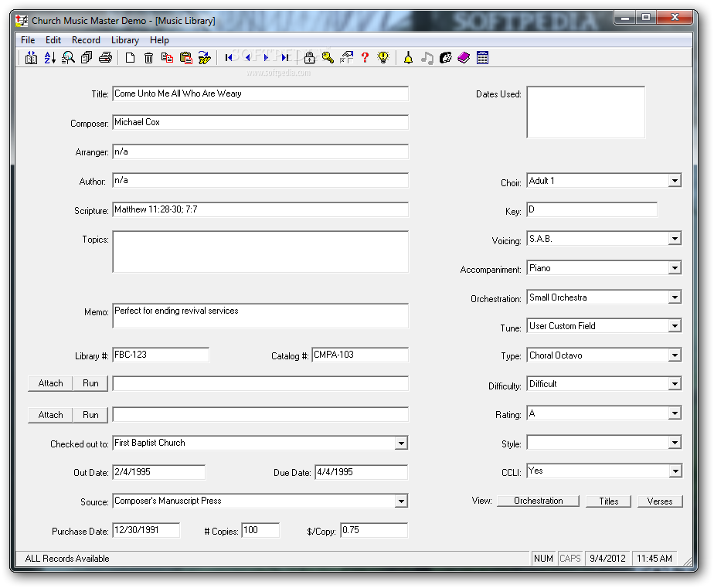Expand the Style dropdown
The height and width of the screenshot is (588, 714).
(x=675, y=442)
